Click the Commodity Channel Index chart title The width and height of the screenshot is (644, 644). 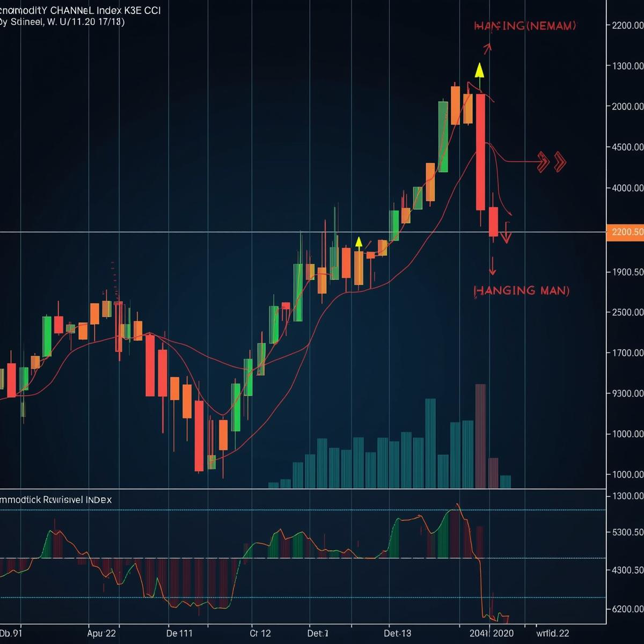click(x=80, y=10)
